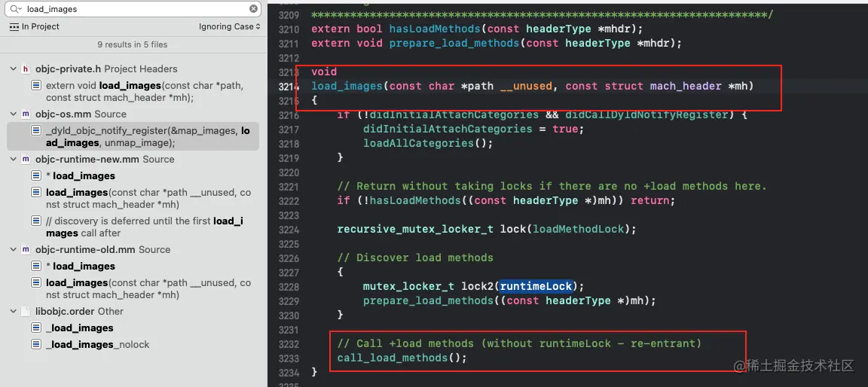Screen dimensions: 868x387
Task: Open '* load_images' result under objc-runtime-old.mm
Action: coord(81,267)
